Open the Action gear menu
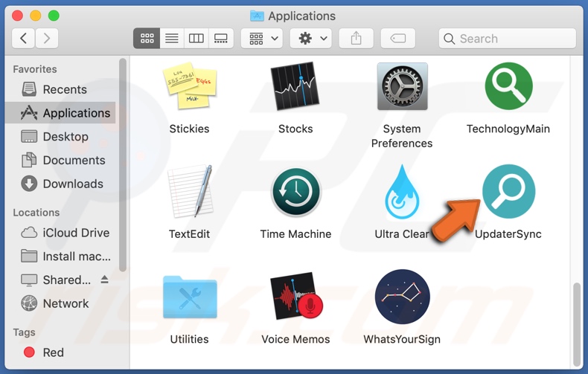 (311, 38)
